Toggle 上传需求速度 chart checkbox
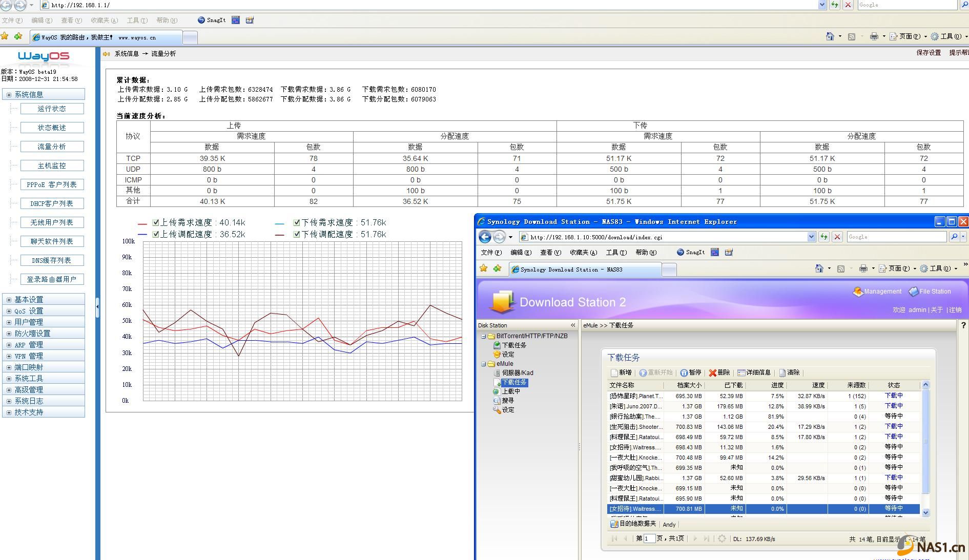 click(155, 222)
